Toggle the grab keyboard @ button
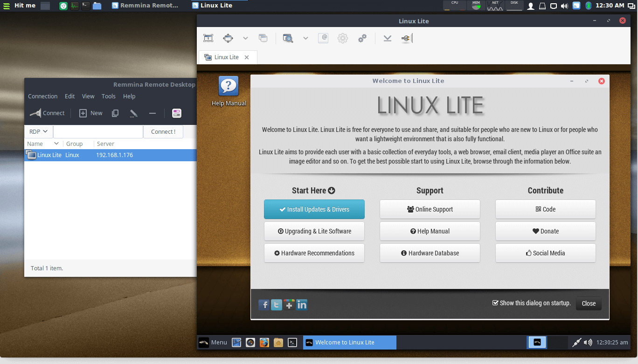This screenshot has width=638, height=364. (x=323, y=38)
